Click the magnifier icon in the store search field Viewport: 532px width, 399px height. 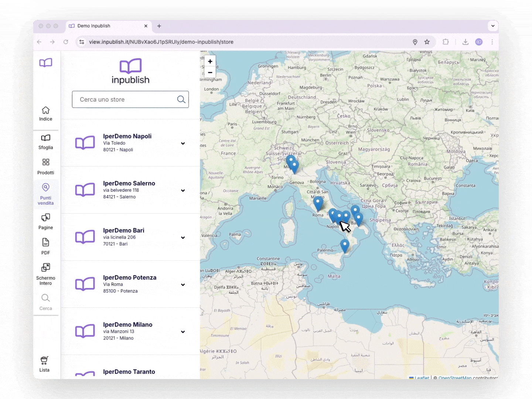181,99
